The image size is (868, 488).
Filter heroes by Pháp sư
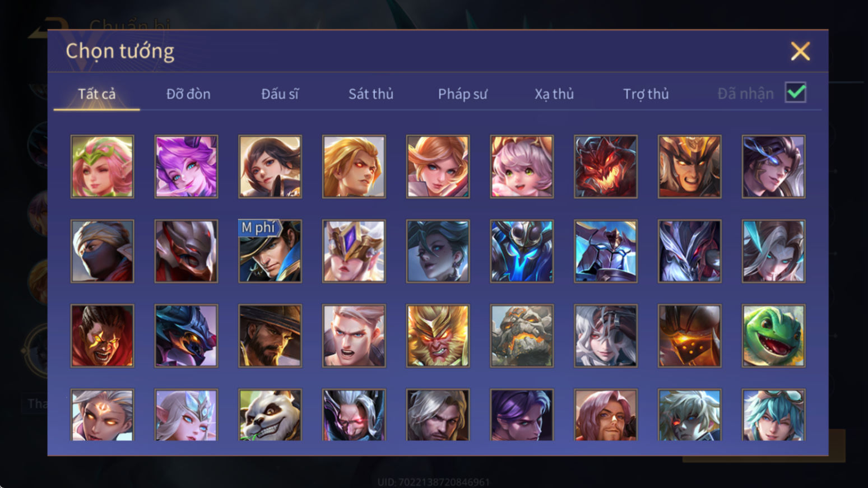[462, 94]
